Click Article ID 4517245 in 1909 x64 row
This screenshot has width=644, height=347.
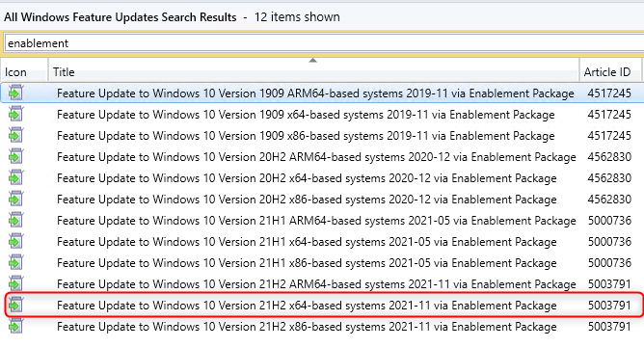click(609, 114)
